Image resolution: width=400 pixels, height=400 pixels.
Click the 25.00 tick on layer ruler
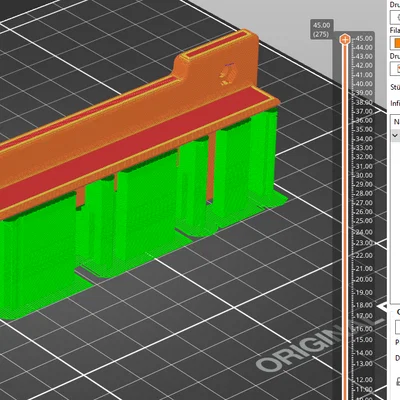(363, 221)
